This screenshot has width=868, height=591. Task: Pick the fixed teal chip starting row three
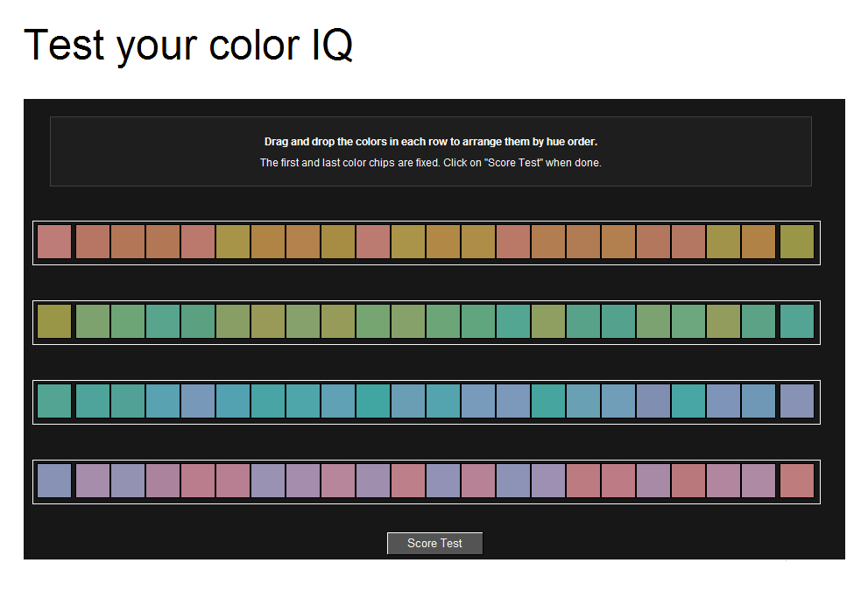[54, 401]
